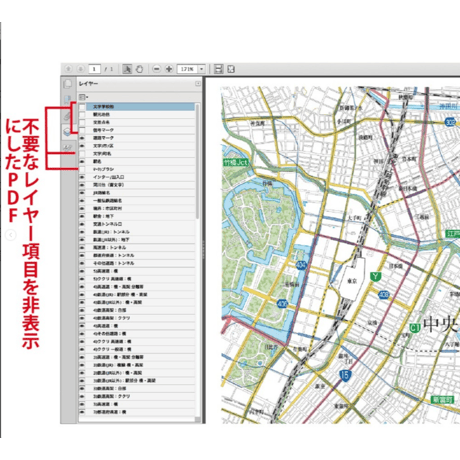This screenshot has width=460, height=460.
Task: Select the 4)鉄道高架：白抜 layer name
Action: 110,310
